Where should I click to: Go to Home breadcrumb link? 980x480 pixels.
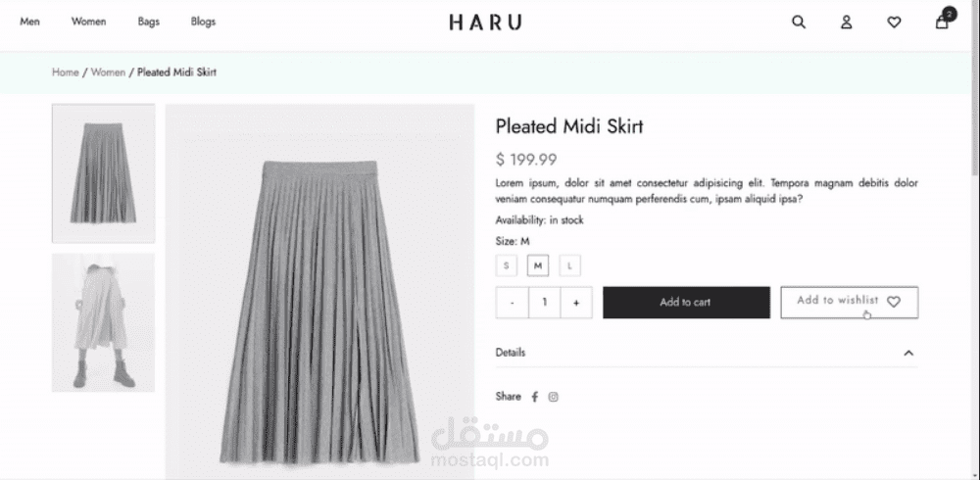[x=65, y=72]
